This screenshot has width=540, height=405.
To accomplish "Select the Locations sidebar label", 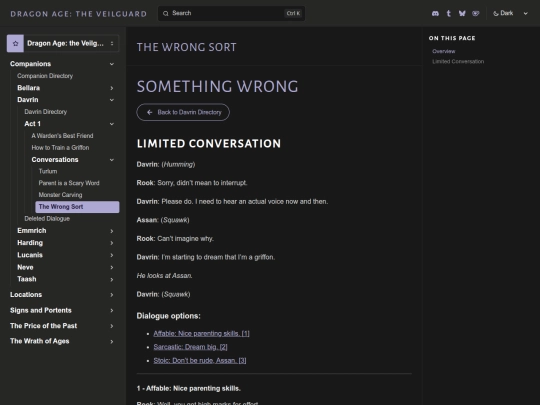I will [26, 294].
